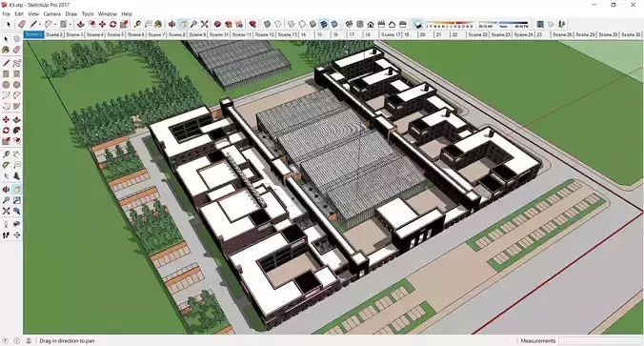Switch to the Scene 5 tab
644x346 pixels.
[x=115, y=35]
